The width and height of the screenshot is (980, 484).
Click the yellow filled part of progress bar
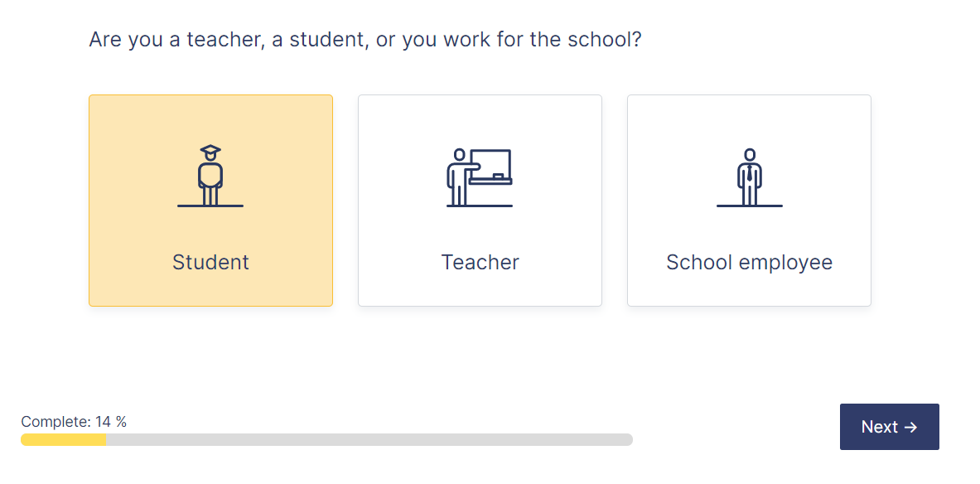point(63,439)
